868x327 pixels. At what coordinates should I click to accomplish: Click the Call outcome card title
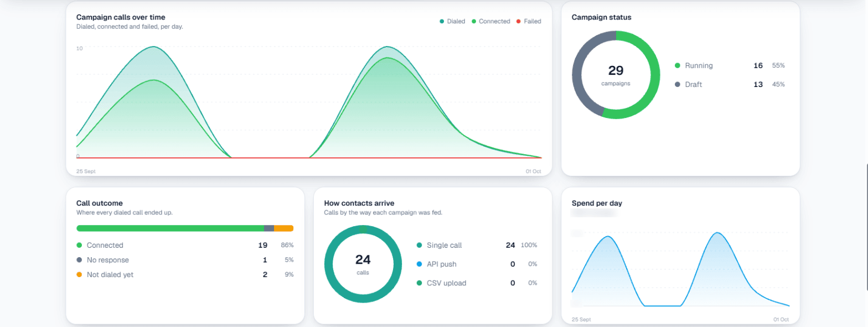pyautogui.click(x=100, y=203)
